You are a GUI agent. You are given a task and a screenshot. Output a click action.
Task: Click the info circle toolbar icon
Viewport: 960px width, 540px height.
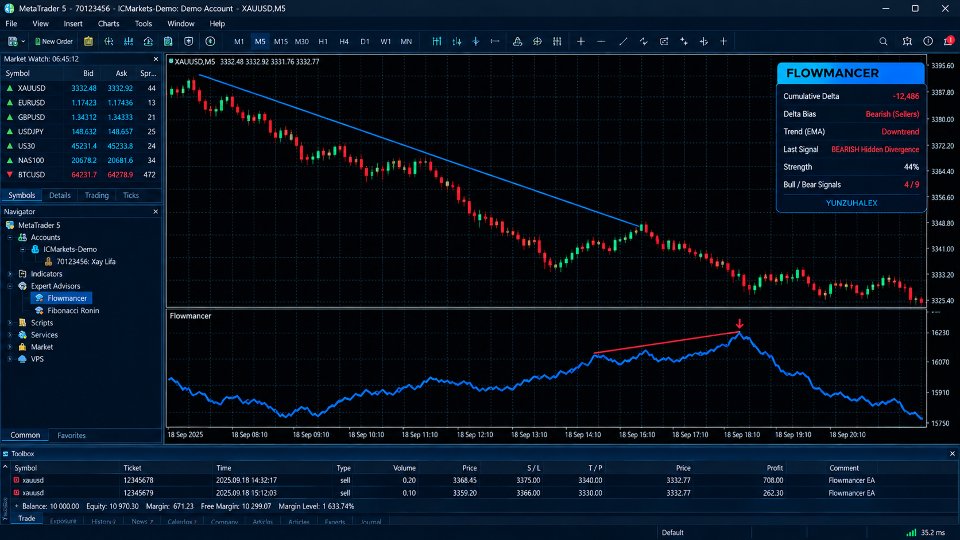(x=928, y=42)
